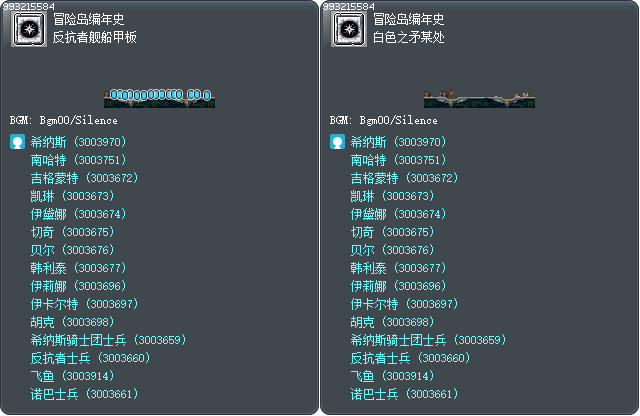Click 伊卡尔特 (3003697) in left list
Viewport: 640px width, 416px height.
click(x=84, y=304)
